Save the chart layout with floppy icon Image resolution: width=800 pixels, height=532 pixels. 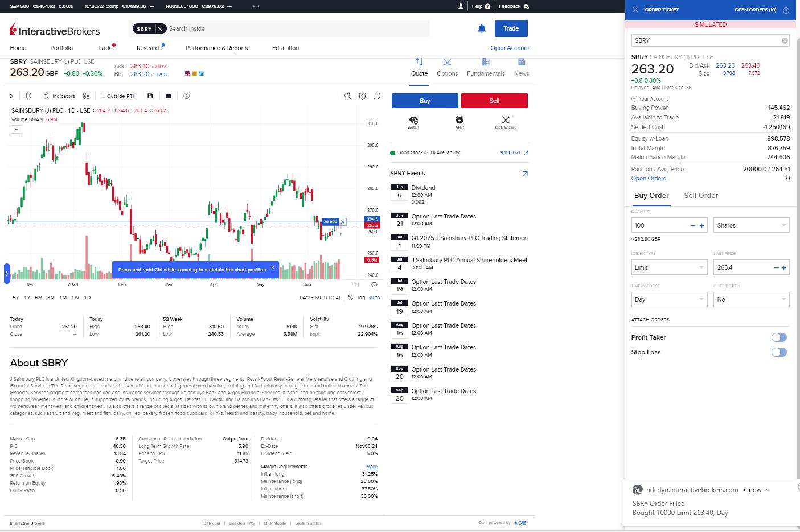[x=150, y=96]
